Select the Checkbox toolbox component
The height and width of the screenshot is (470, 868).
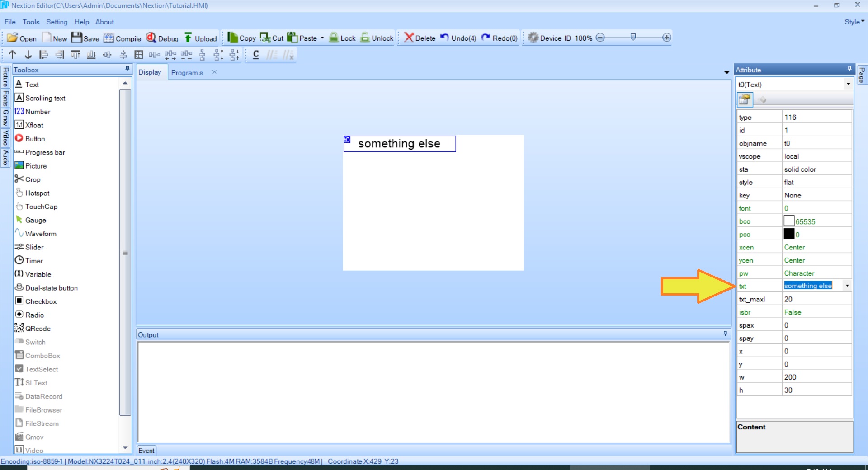click(41, 301)
